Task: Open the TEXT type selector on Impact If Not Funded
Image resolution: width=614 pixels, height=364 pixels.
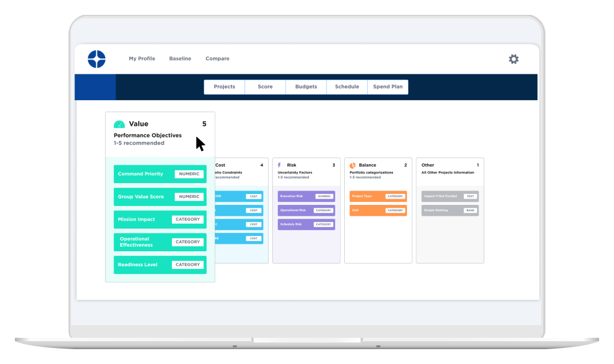Action: (471, 196)
